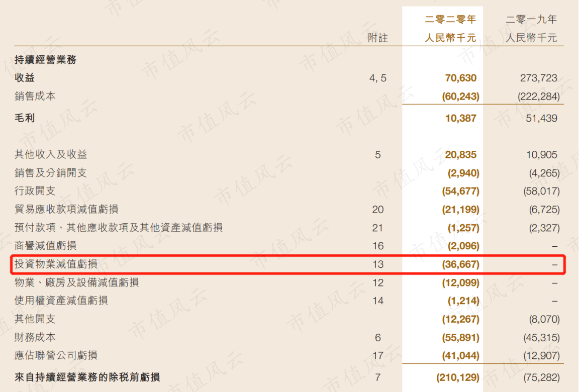Viewport: 579px width, 392px height.
Task: Click the 二零一九年 column header
Action: [531, 19]
